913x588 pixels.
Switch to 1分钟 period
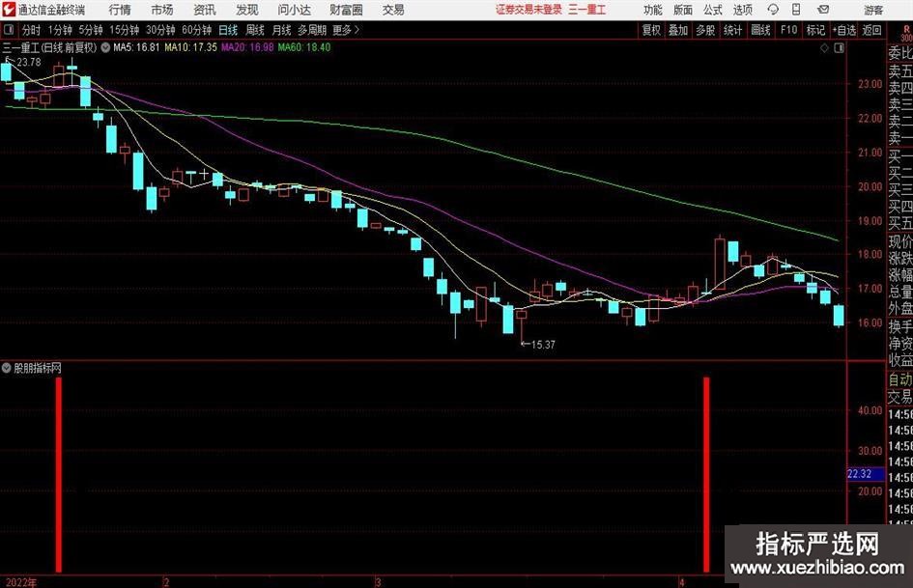[x=60, y=30]
